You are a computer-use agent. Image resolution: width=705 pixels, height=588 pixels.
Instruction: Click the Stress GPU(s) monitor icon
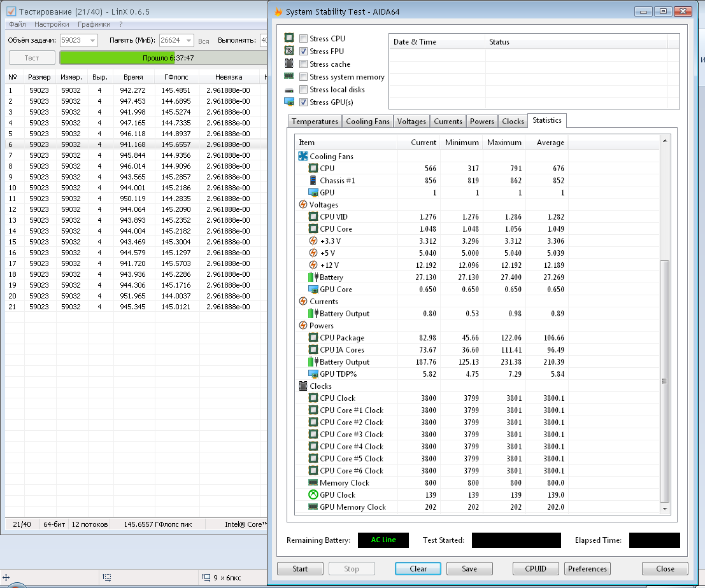pyautogui.click(x=289, y=102)
